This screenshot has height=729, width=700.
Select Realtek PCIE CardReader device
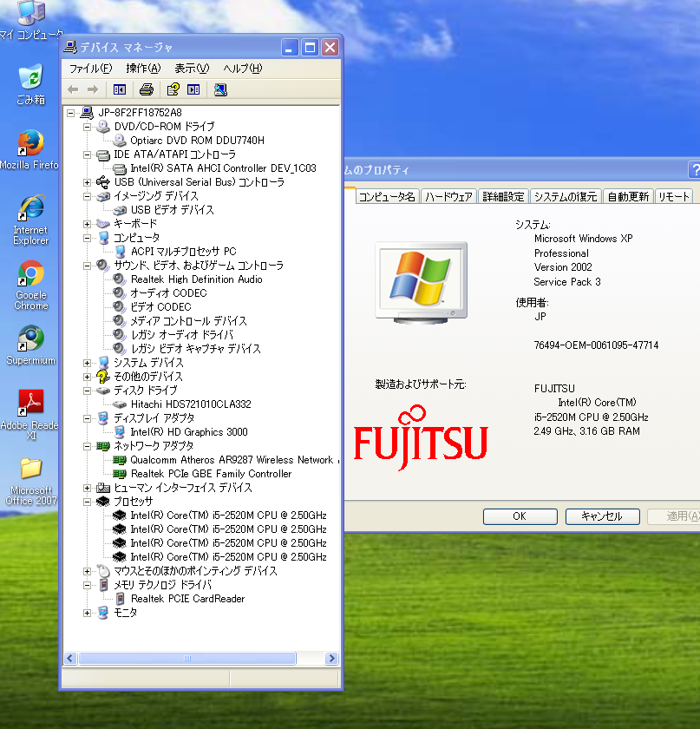(187, 599)
